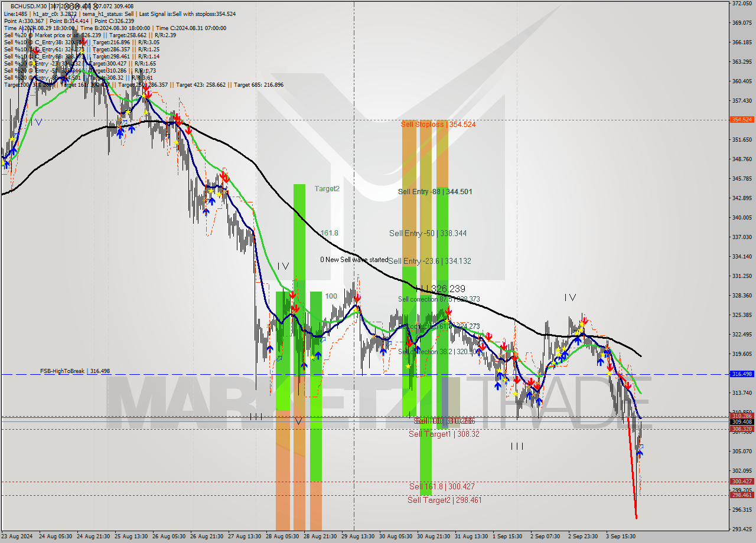Select the green Target2 label
This screenshot has width=756, height=543.
(x=327, y=188)
